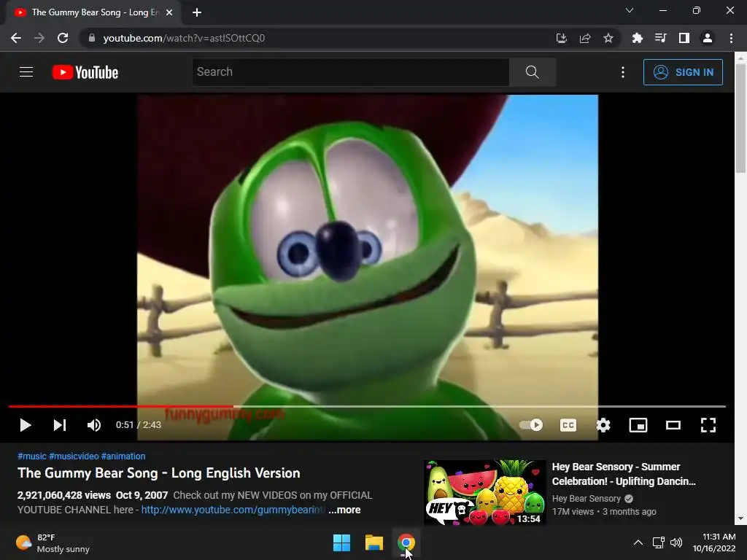Click the #animation hashtag
Viewport: 747px width, 560px height.
(123, 456)
